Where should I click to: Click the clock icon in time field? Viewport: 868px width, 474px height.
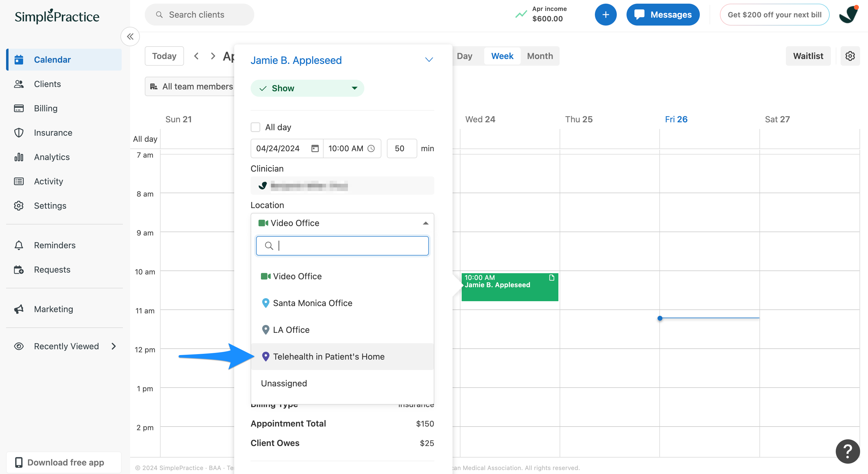[x=371, y=148]
